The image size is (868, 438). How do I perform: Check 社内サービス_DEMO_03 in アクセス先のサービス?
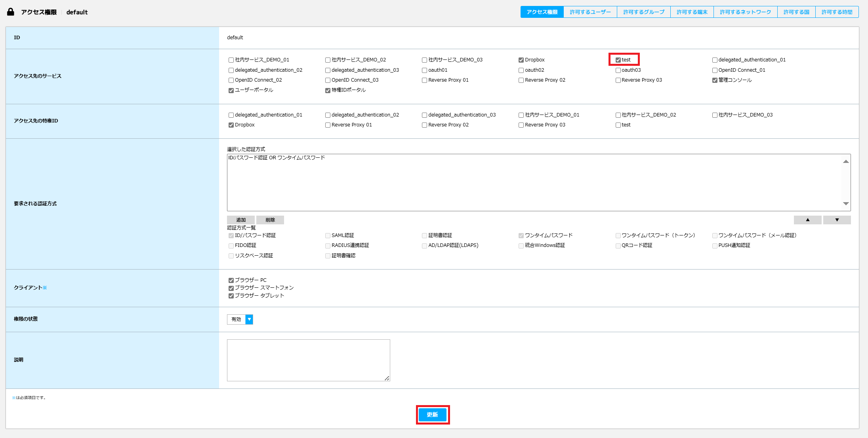click(424, 60)
